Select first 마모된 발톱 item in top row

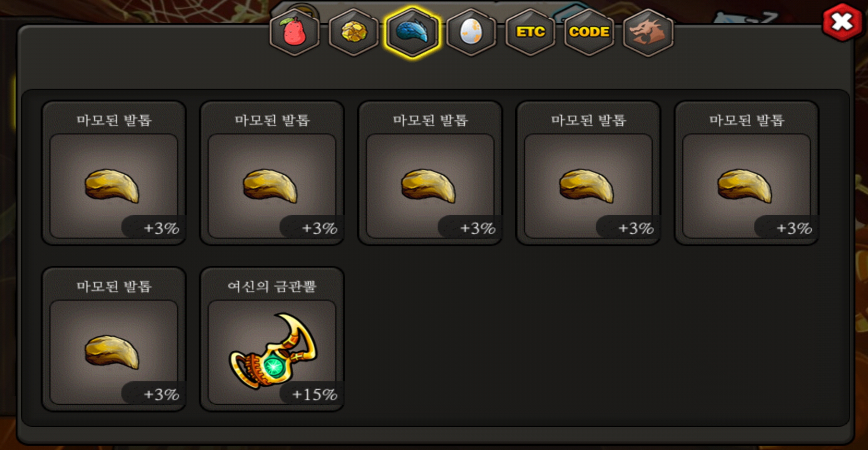(114, 173)
